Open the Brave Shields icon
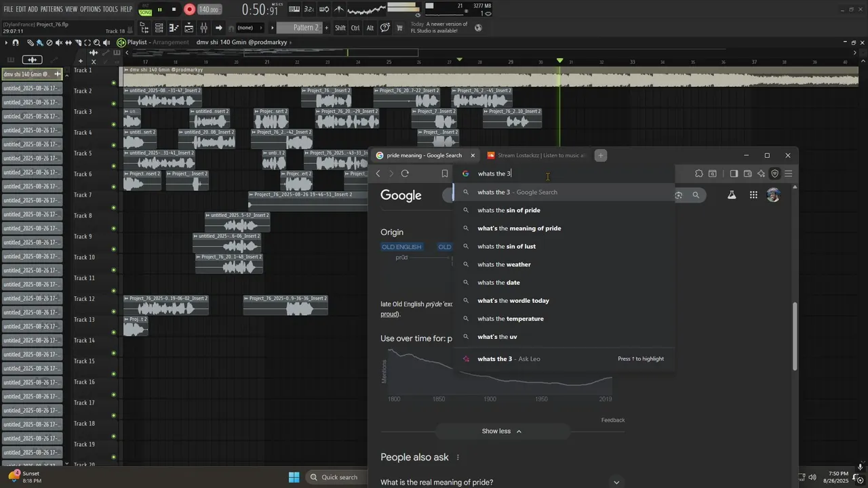 775,174
